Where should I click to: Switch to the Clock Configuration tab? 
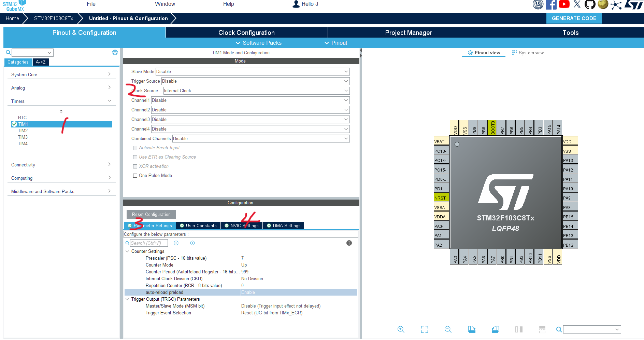(246, 32)
